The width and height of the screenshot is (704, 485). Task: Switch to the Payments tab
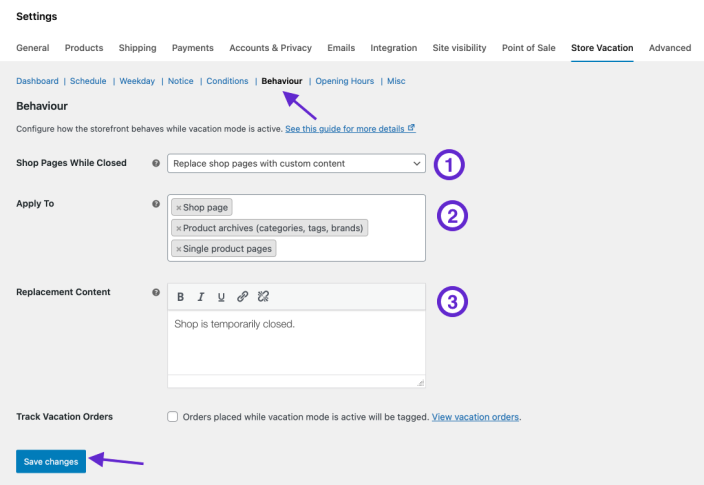pyautogui.click(x=193, y=48)
